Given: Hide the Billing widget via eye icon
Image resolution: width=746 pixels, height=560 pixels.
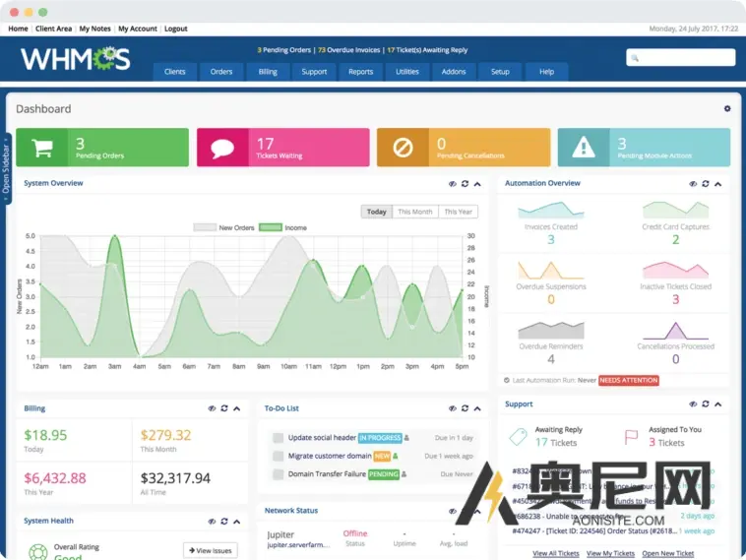Looking at the screenshot, I should point(212,408).
